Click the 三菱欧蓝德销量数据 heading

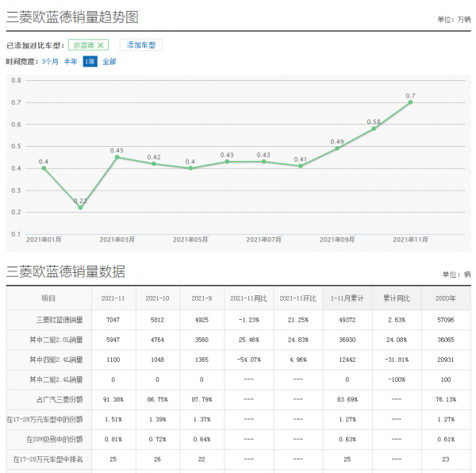click(66, 271)
